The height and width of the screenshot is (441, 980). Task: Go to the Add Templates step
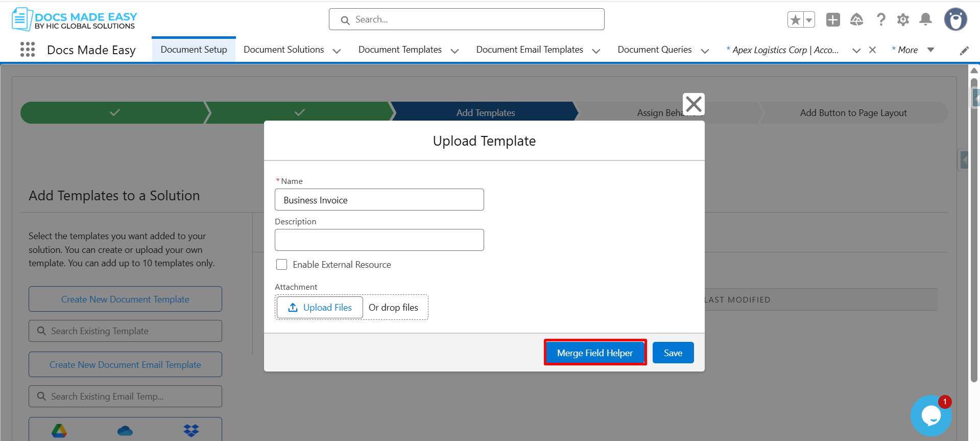(485, 112)
